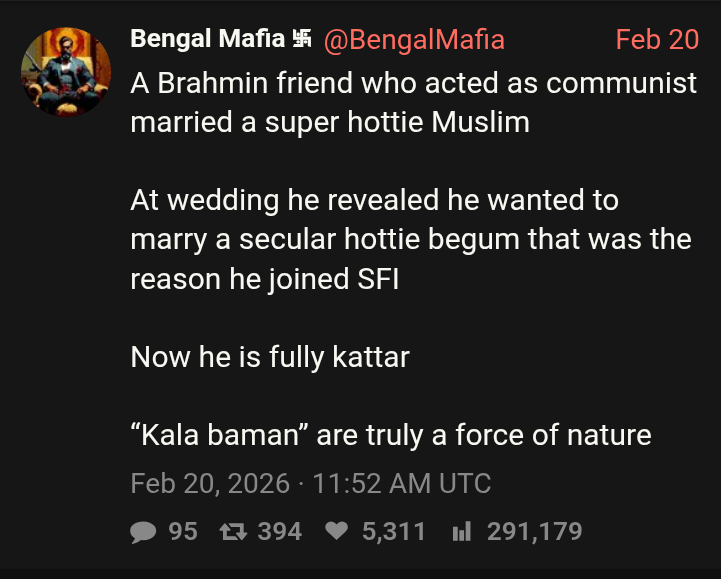Click the 394 retweets count
Image resolution: width=721 pixels, height=579 pixels.
tap(280, 531)
